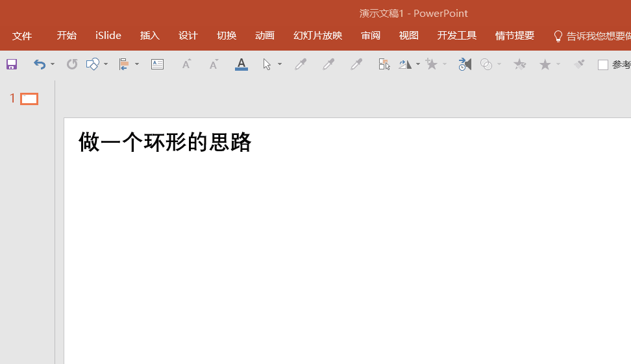Expand the Shapes dropdown arrow
The height and width of the screenshot is (364, 631).
106,64
